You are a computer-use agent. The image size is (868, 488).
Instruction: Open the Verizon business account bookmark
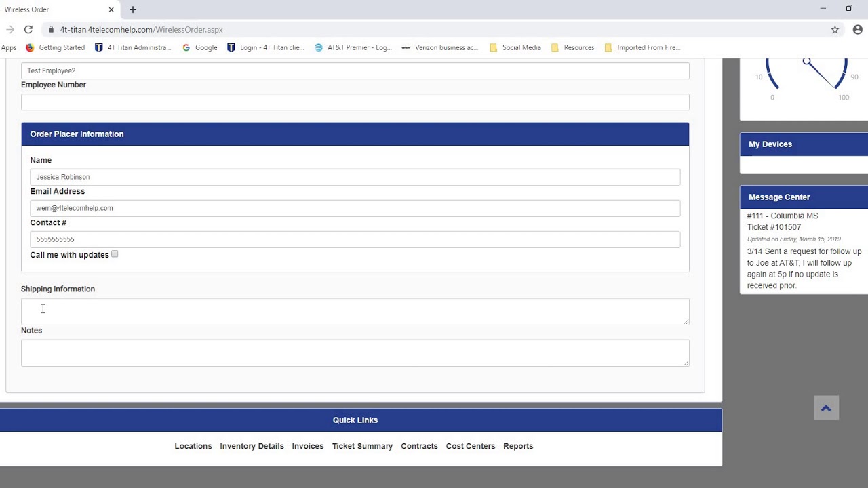pos(440,47)
